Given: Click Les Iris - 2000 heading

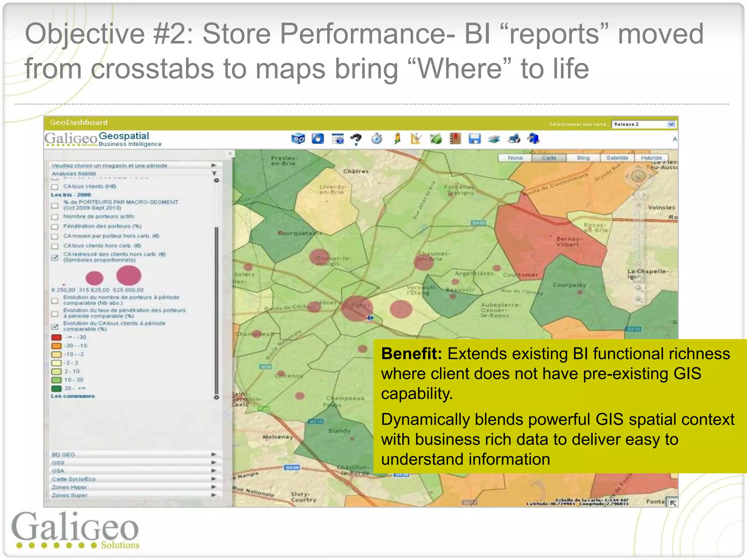Looking at the screenshot, I should pos(71,195).
